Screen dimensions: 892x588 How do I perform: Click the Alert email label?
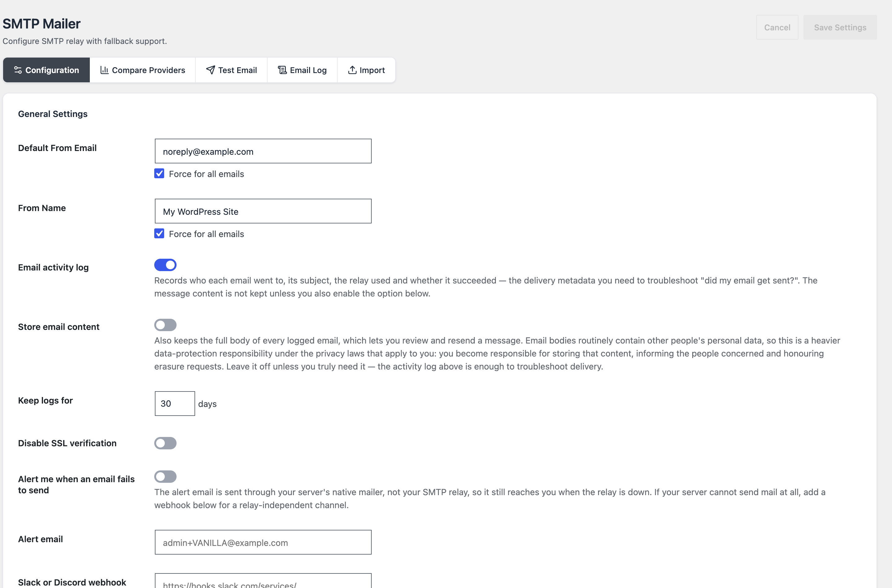41,539
